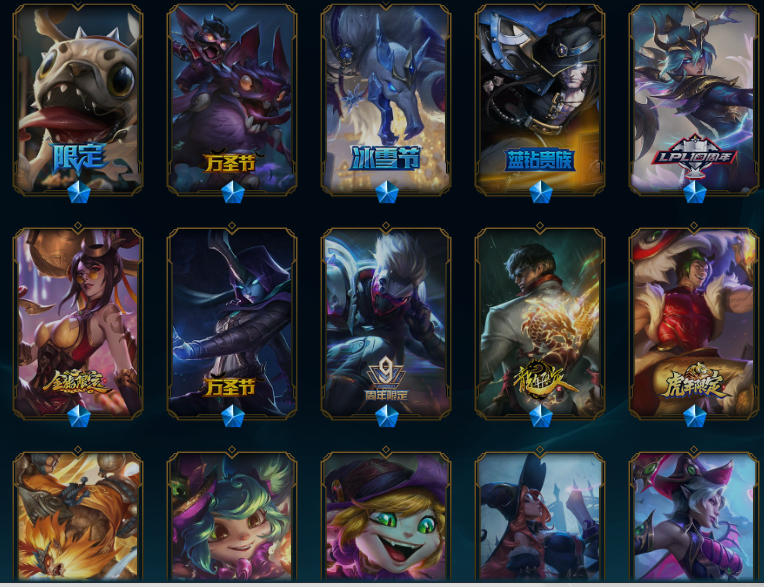
Task: Choose the 9周年限定 white-haired skin card
Action: point(386,323)
